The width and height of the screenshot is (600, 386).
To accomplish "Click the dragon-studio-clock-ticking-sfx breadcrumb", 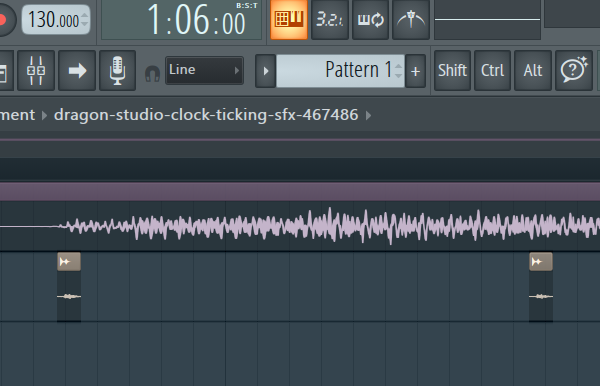I will coord(206,114).
